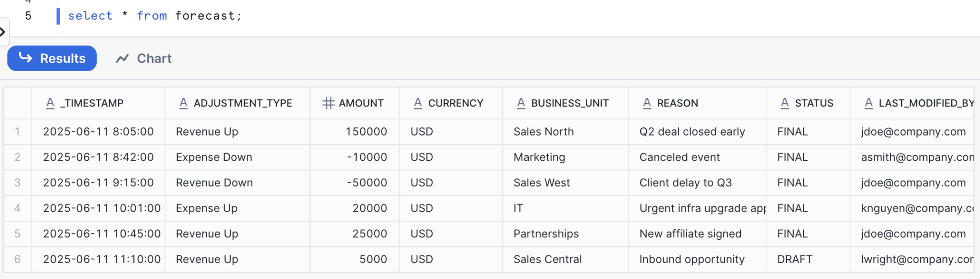Click the SQL line 5 query text
The width and height of the screenshot is (980, 279).
pyautogui.click(x=155, y=16)
